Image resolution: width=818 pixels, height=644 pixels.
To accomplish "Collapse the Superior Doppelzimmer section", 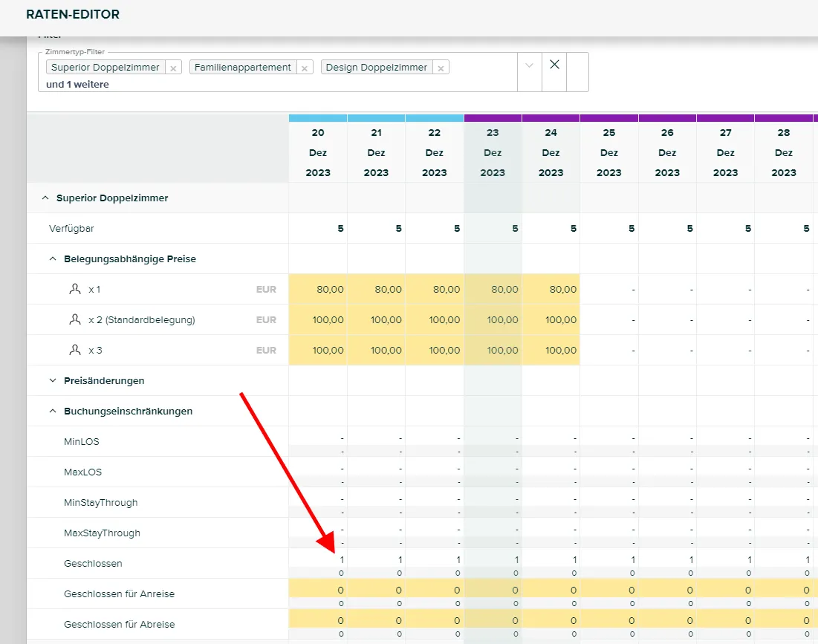I will click(45, 198).
